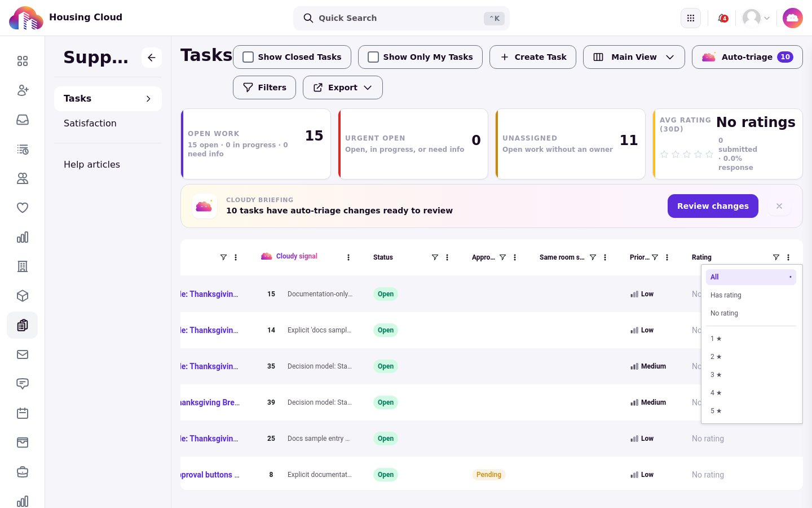The height and width of the screenshot is (508, 812).
Task: Open the scheduled list icon in sidebar
Action: point(23,149)
